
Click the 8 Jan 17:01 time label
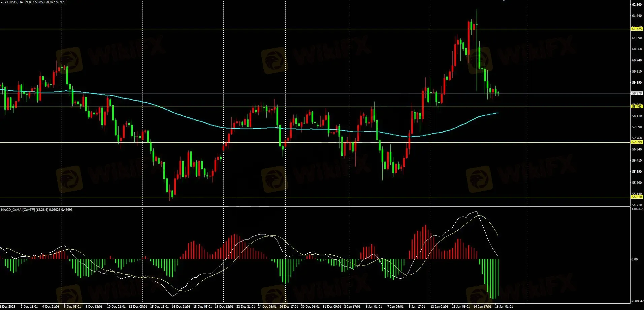click(417, 307)
